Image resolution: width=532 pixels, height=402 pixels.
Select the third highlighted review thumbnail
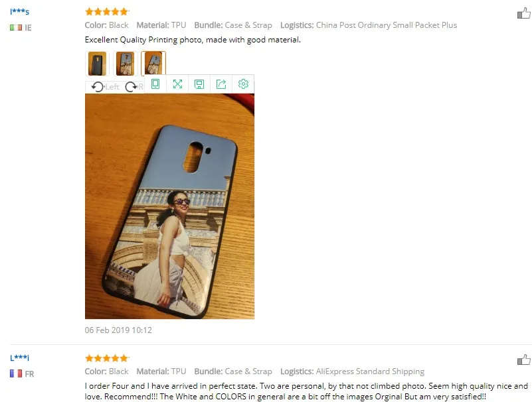tap(153, 64)
